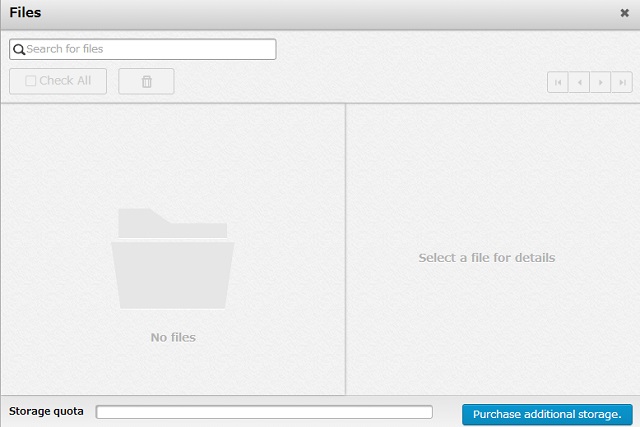This screenshot has width=640, height=427.
Task: Go to the first page of files
Action: tap(558, 82)
